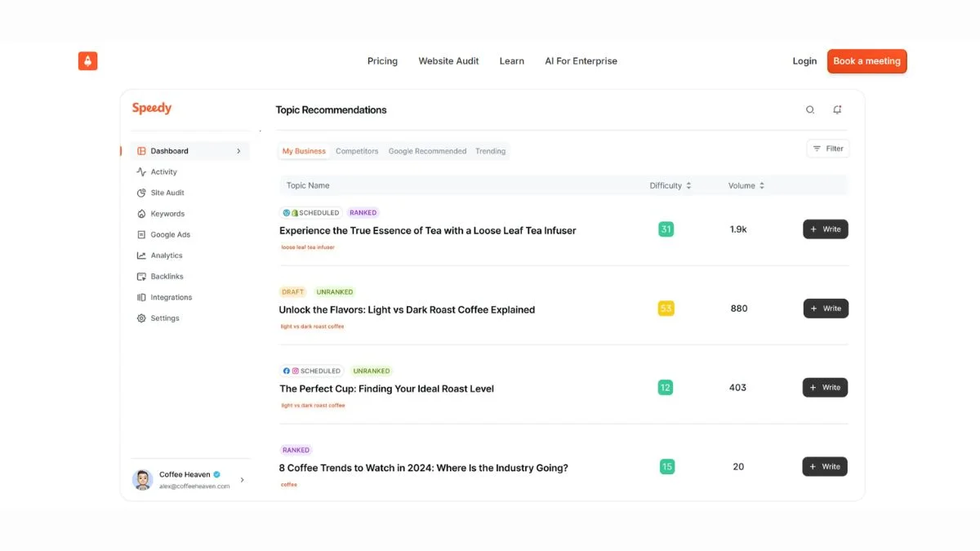
Task: Open the notifications bell icon
Action: click(x=837, y=109)
